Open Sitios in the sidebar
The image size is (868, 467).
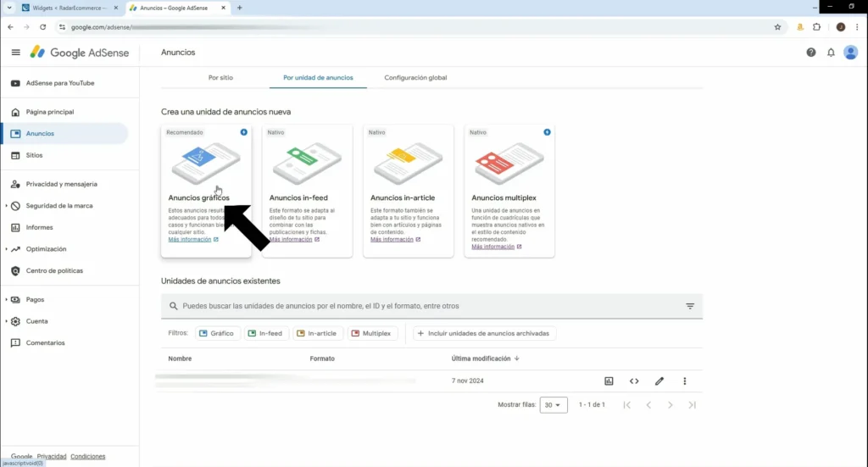(x=34, y=155)
